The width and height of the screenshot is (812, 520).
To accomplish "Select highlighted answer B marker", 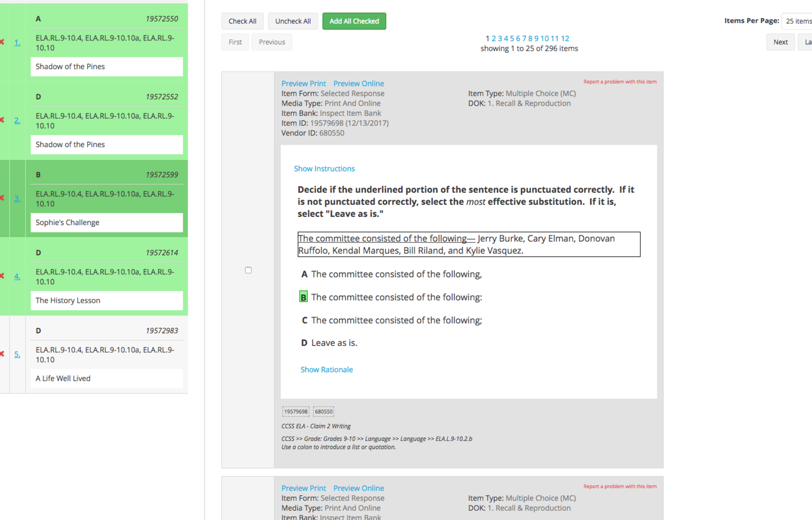I will (x=303, y=297).
